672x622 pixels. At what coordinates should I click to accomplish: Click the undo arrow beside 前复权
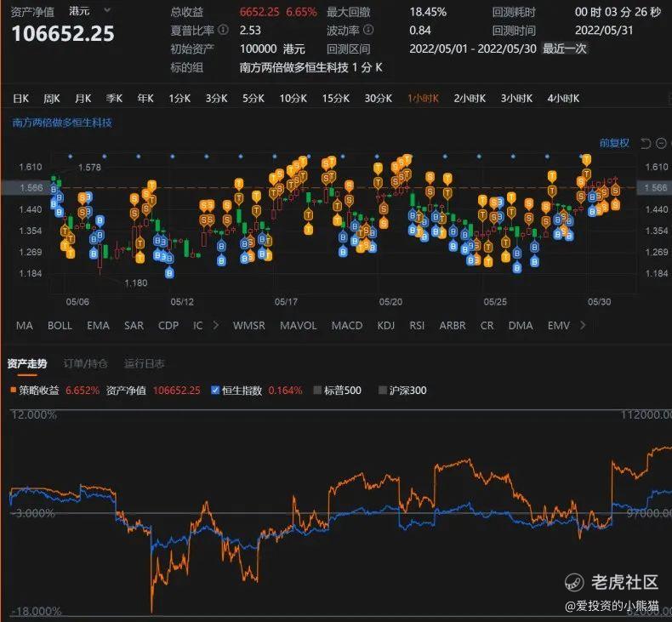pos(646,143)
